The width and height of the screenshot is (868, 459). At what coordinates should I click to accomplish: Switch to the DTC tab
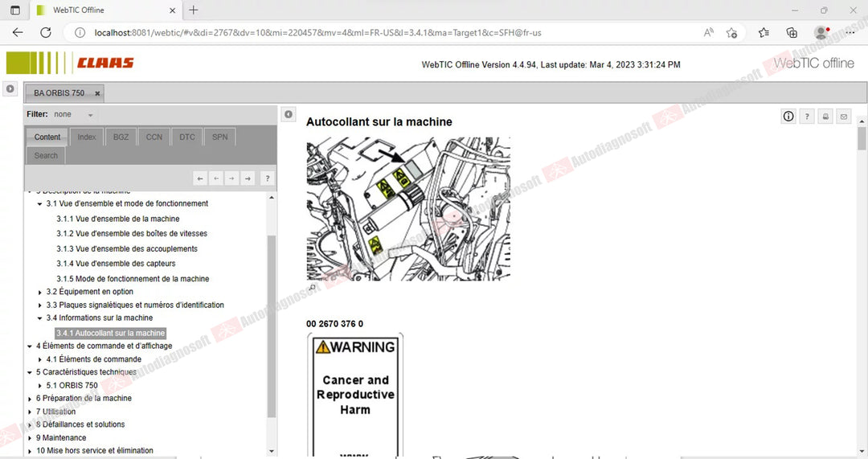[x=187, y=137]
